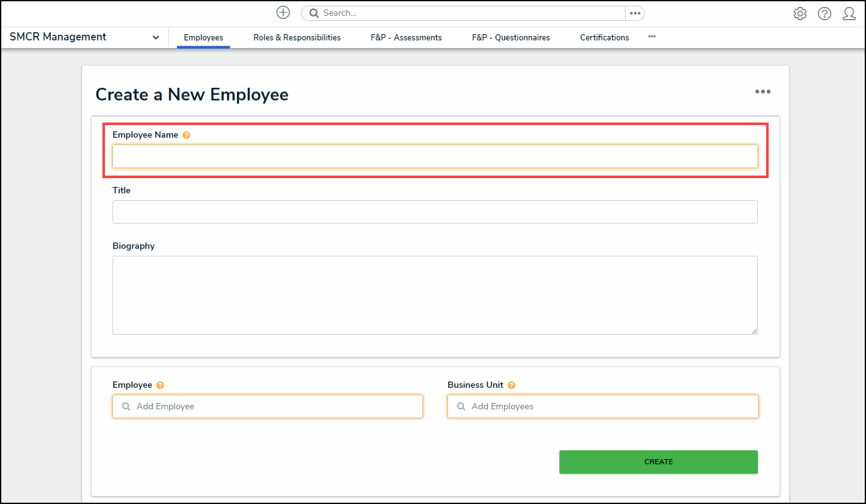Open the hidden tabs ellipsis expander
This screenshot has width=866, height=504.
coord(652,37)
